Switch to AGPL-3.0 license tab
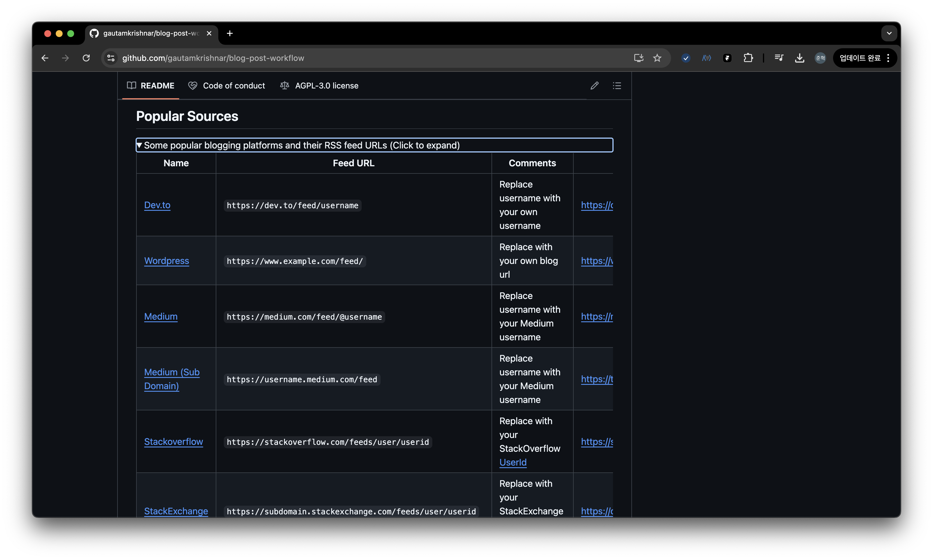Screen dimensions: 933x560 coord(319,86)
